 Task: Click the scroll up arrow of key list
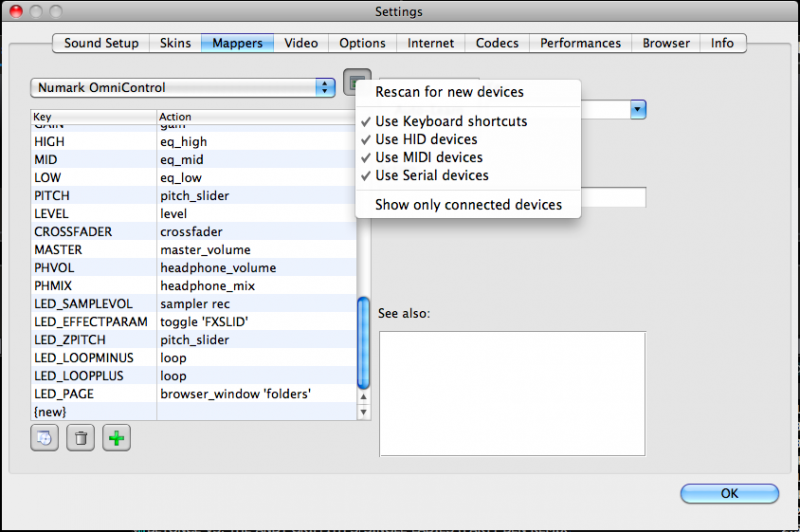[x=364, y=394]
